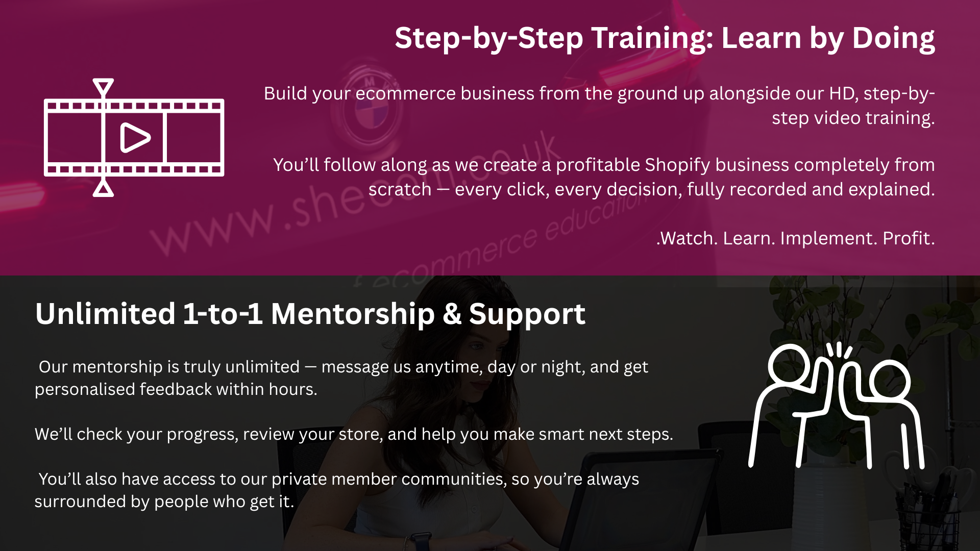Click the bottom triangle marker below the film strip
Image resolution: width=980 pixels, height=551 pixels.
click(x=103, y=189)
